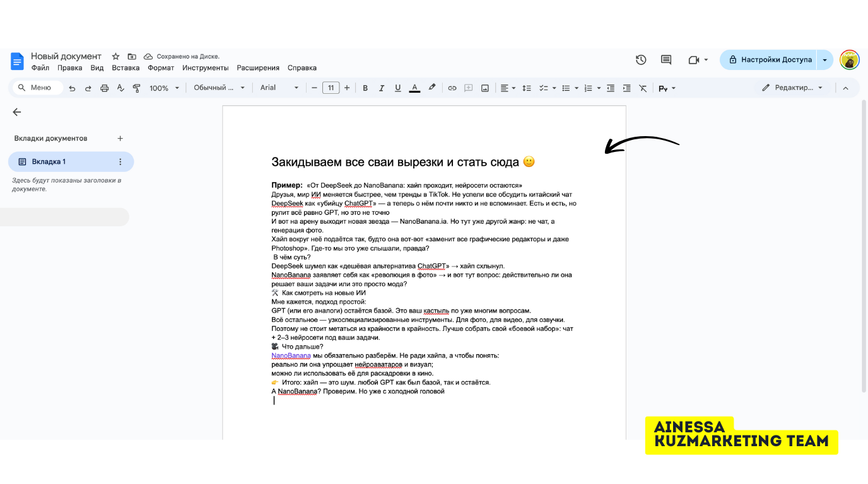The width and height of the screenshot is (868, 484).
Task: Open options for «Вкладка 1»
Action: (120, 162)
